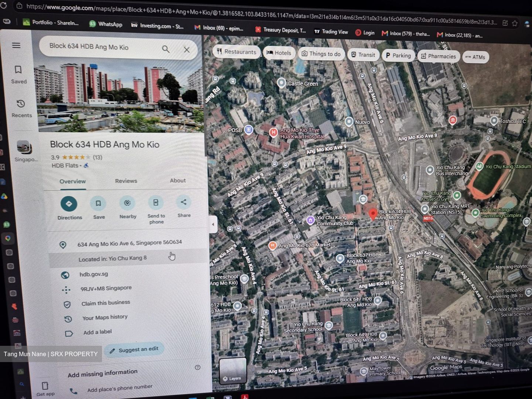Click the Share icon
Viewport: 532px width, 399px height.
(x=184, y=202)
